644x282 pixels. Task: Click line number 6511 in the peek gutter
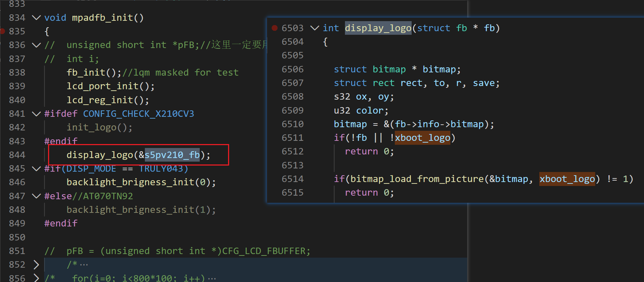[x=293, y=138]
